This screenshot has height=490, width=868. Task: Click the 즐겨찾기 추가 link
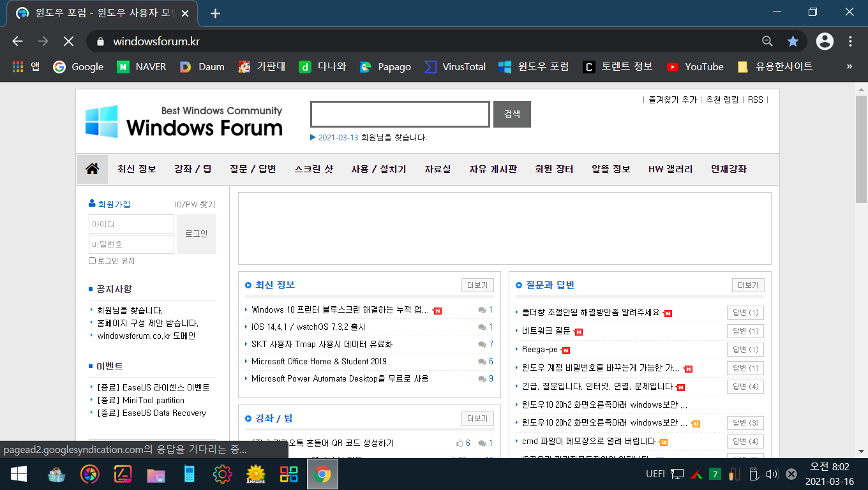click(673, 100)
